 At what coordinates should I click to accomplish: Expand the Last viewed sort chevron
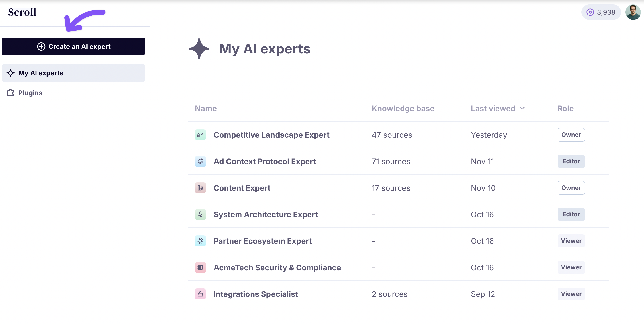522,109
